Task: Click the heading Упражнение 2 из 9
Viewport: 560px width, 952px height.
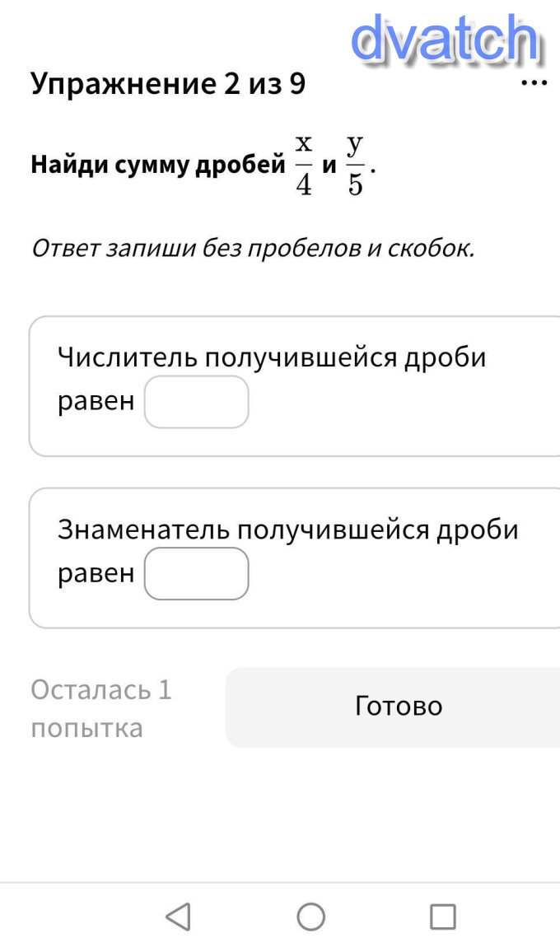Action: click(168, 84)
